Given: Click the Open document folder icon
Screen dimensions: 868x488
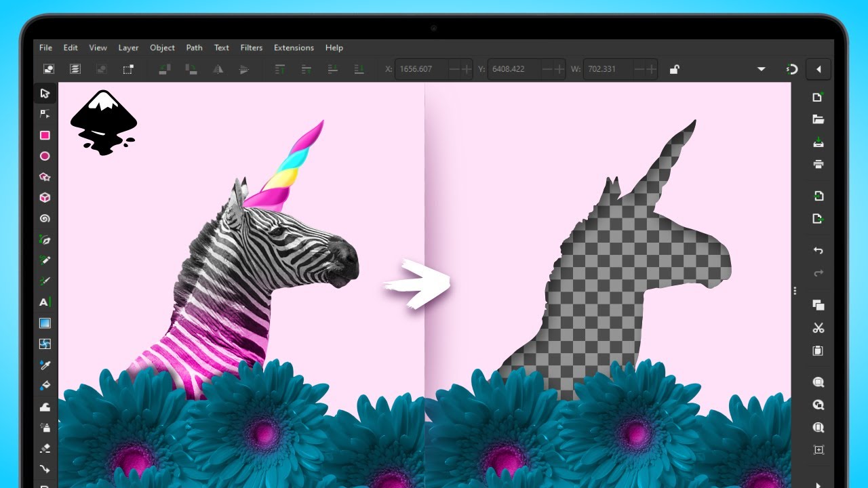Looking at the screenshot, I should pyautogui.click(x=818, y=120).
